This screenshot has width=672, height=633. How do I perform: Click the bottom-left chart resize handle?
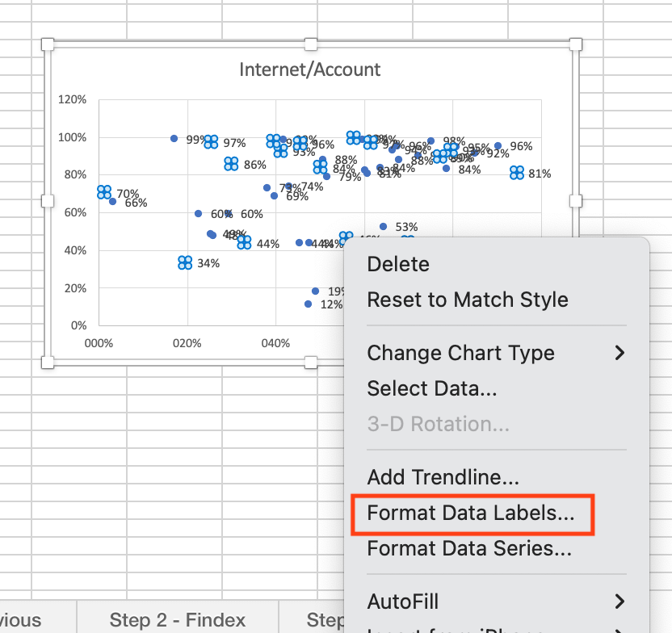pos(48,363)
